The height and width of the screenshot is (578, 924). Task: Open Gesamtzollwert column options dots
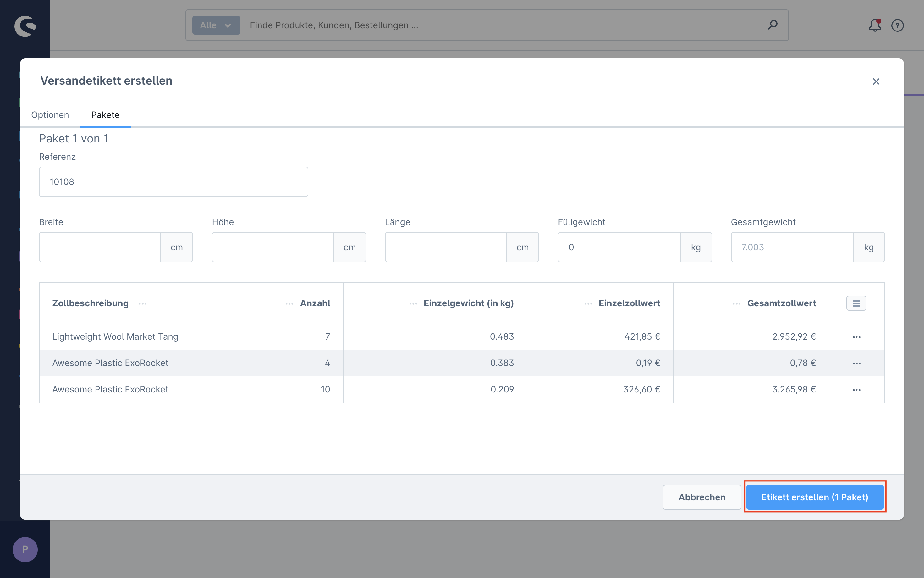pos(736,303)
